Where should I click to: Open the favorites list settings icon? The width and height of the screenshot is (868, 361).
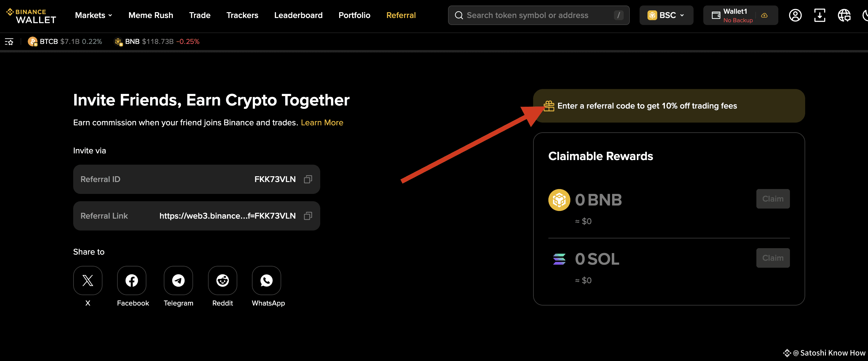9,42
